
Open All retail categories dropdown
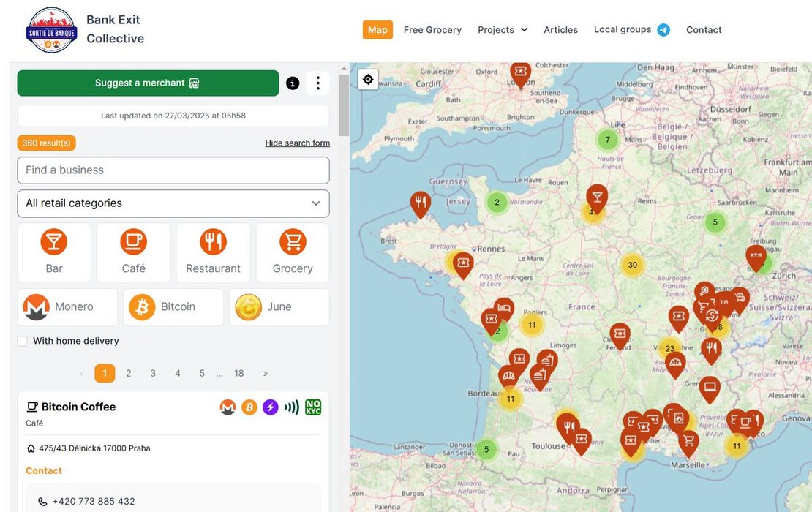pos(173,203)
